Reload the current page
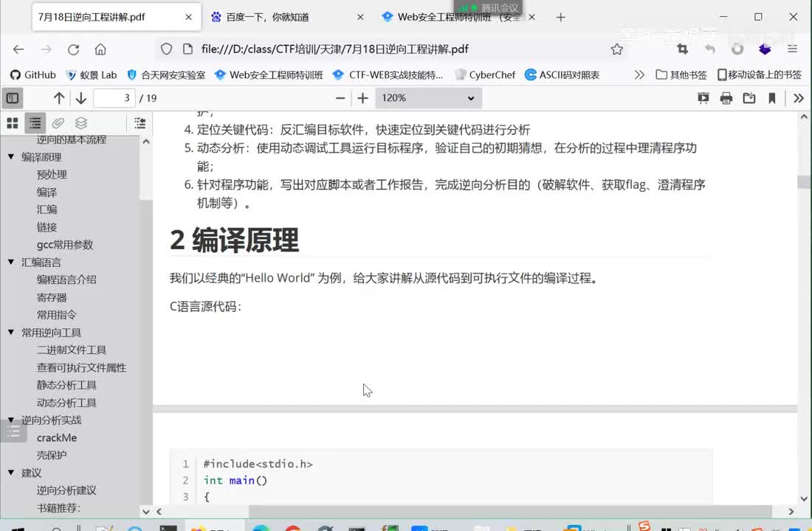 coord(74,49)
